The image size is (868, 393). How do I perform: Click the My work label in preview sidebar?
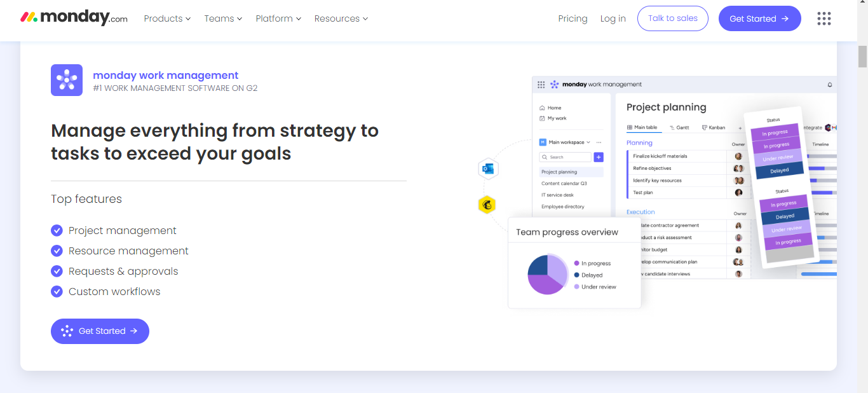coord(557,118)
